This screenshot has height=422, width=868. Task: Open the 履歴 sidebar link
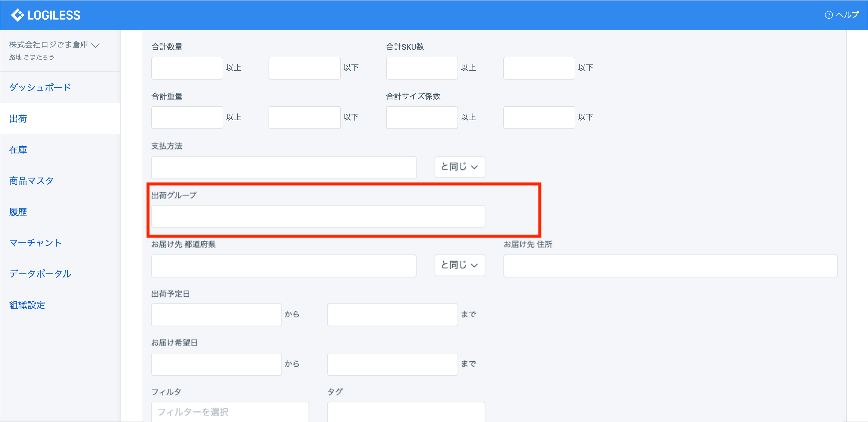click(18, 212)
